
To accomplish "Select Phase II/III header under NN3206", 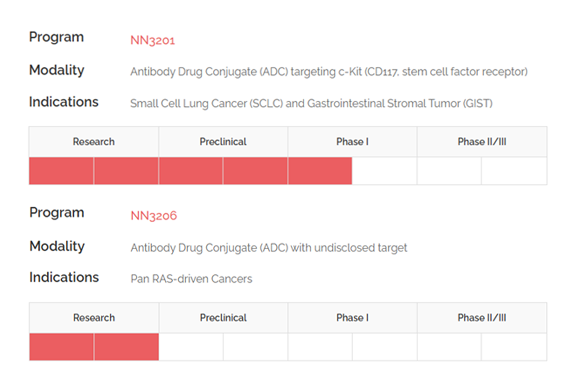I will tap(482, 318).
